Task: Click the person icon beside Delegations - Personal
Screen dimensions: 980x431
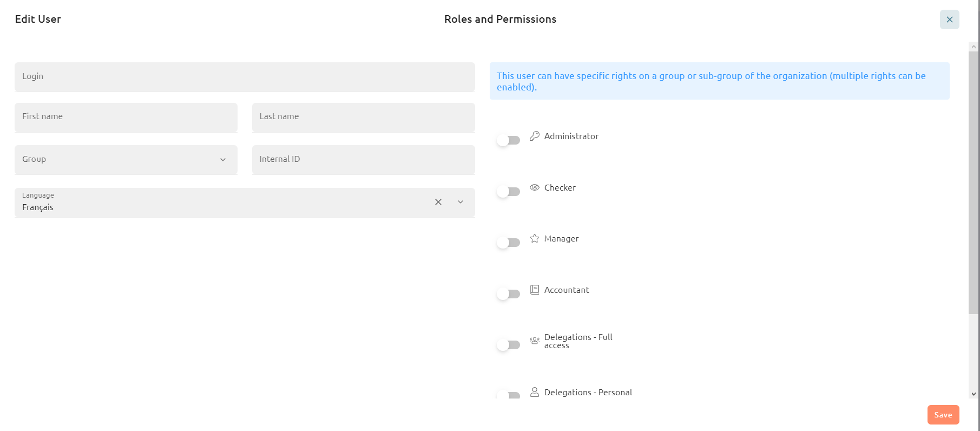Action: (x=535, y=392)
